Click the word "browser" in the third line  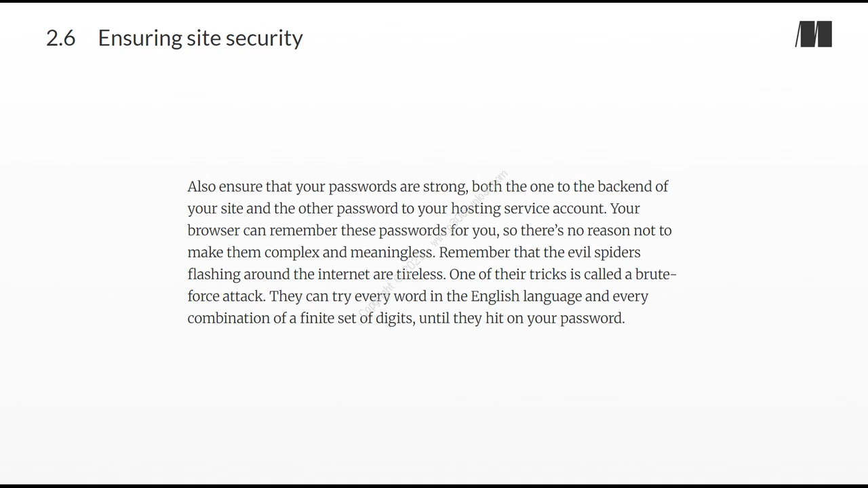[x=214, y=230]
